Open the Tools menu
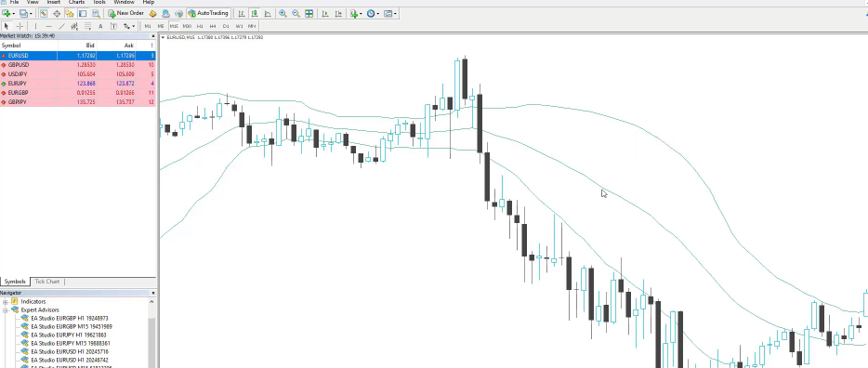This screenshot has height=368, width=868. (x=99, y=2)
